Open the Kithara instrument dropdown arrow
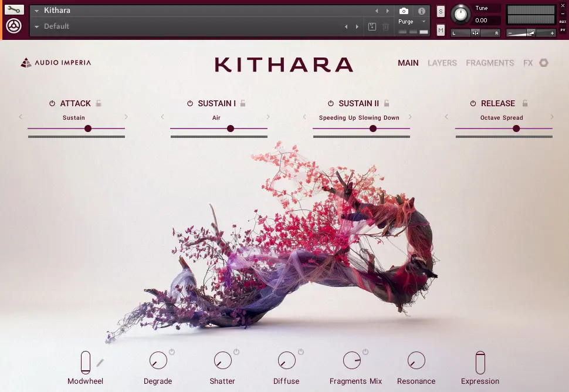 (36, 11)
